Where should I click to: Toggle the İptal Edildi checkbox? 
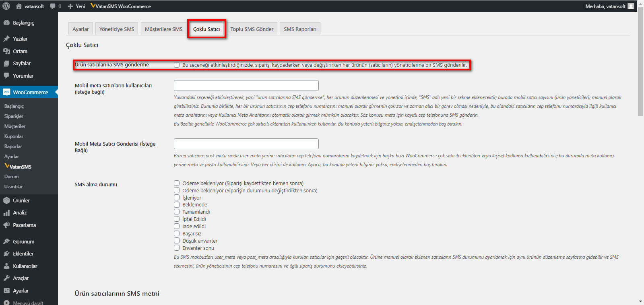pos(177,219)
